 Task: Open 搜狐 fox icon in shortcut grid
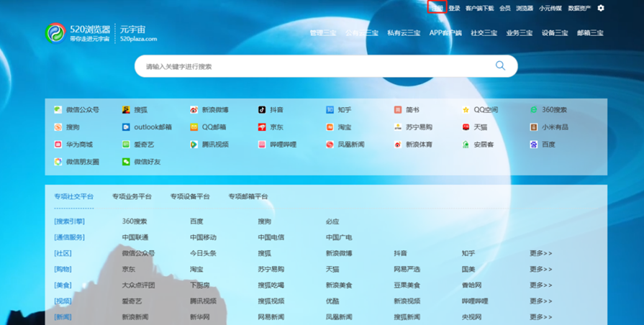point(126,109)
